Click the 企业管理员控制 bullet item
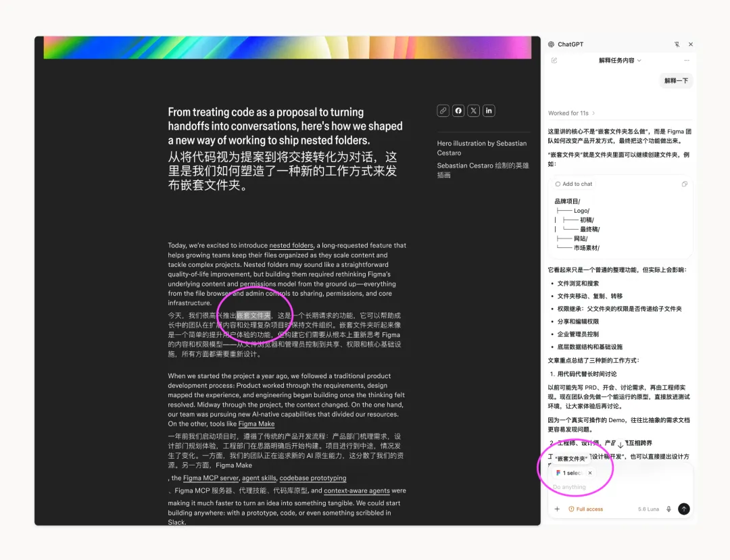Screen dimensions: 730x560 (578, 334)
